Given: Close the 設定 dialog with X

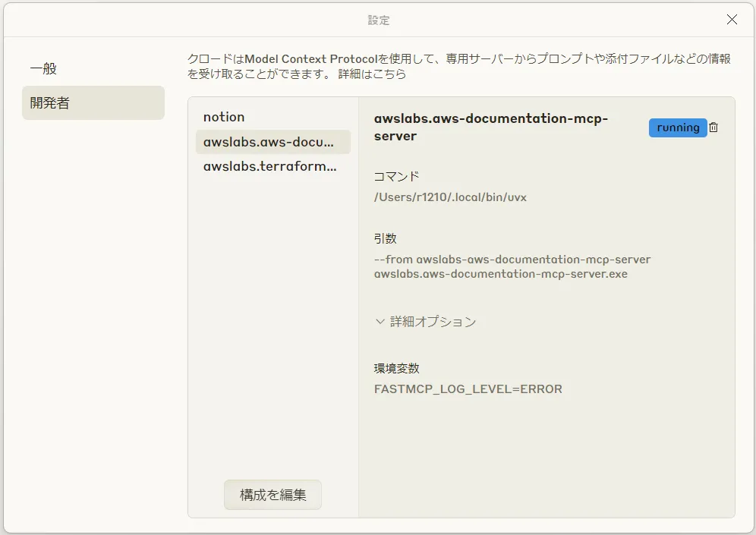Looking at the screenshot, I should click(x=732, y=19).
